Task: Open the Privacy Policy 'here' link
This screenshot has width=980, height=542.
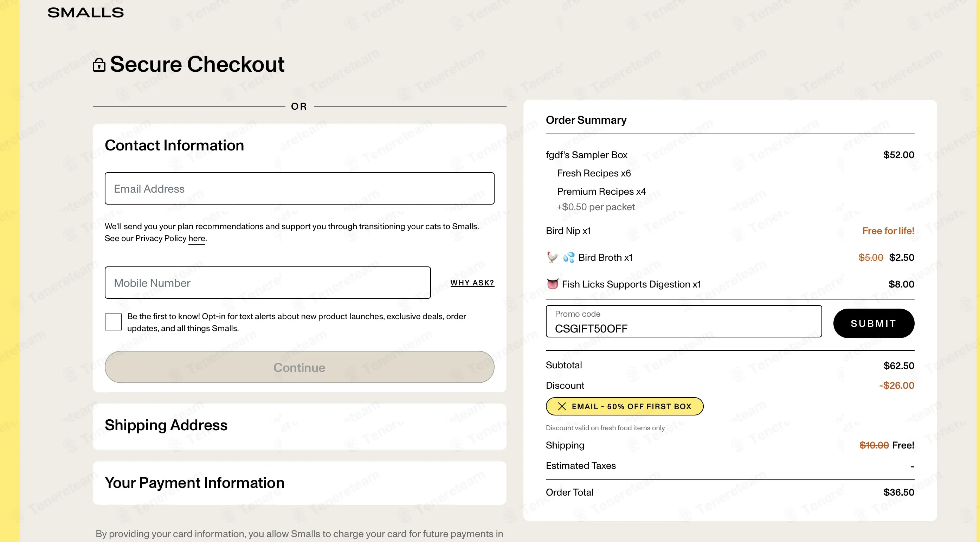Action: pos(197,238)
